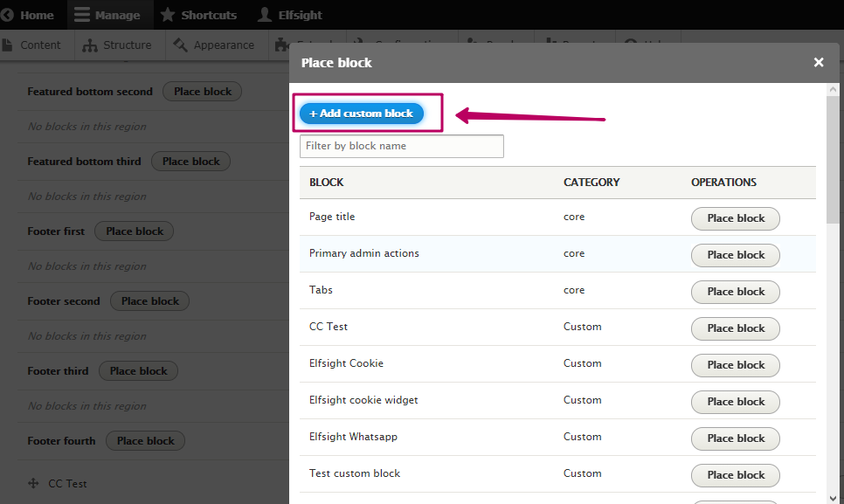Click the Content page icon
The image size is (844, 504).
7,45
